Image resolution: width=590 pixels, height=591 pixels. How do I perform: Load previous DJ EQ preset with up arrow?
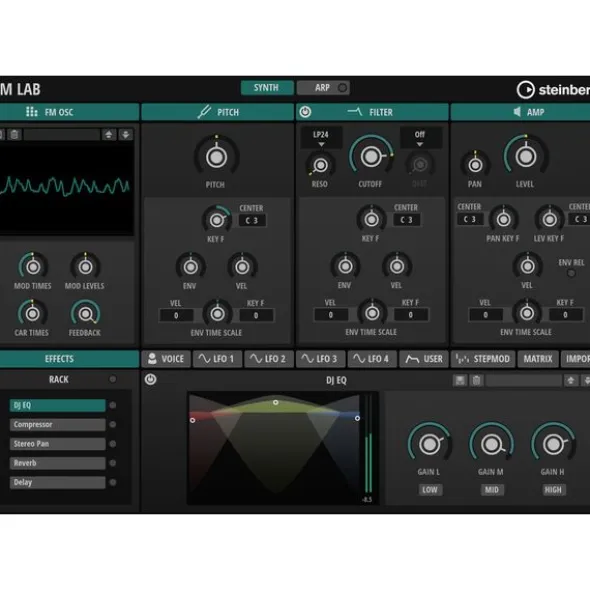(571, 380)
